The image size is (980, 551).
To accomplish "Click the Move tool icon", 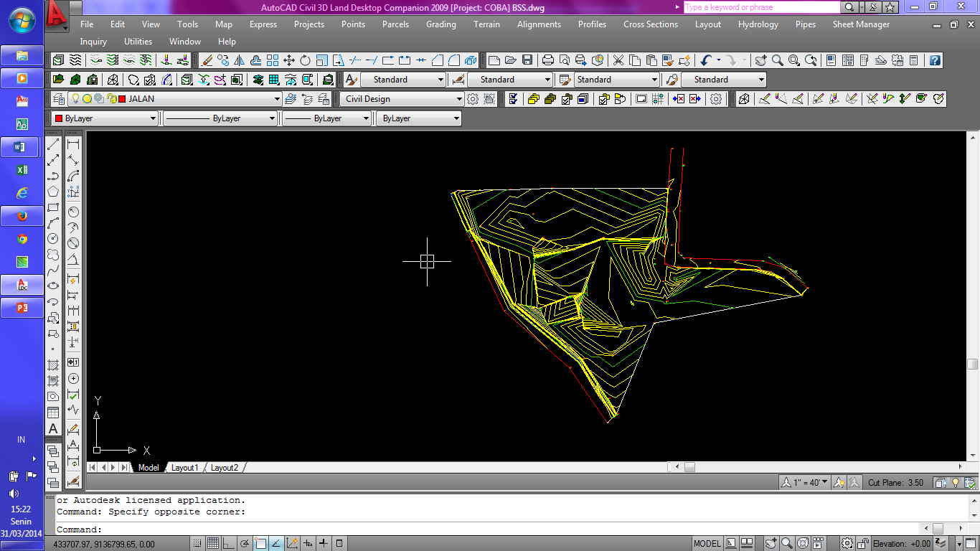I will 288,60.
